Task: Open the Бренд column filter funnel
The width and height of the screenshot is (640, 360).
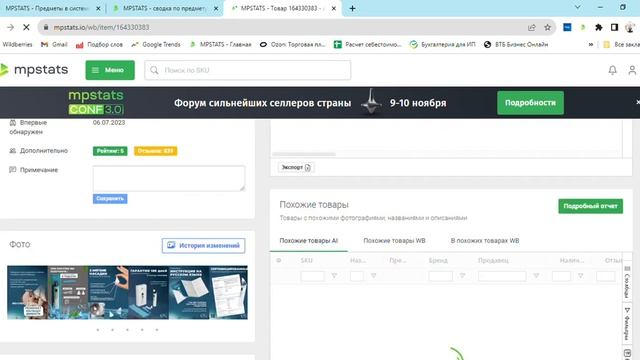Action: coord(462,276)
